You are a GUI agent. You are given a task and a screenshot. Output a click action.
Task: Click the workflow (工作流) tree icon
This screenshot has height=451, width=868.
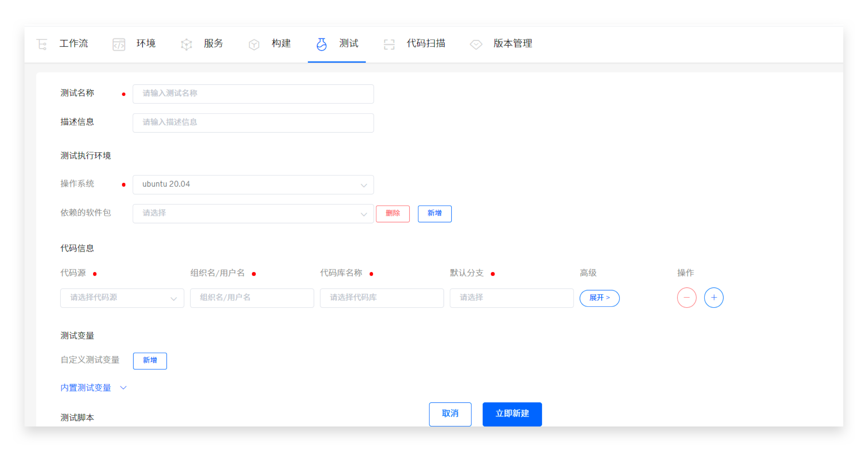pyautogui.click(x=42, y=44)
